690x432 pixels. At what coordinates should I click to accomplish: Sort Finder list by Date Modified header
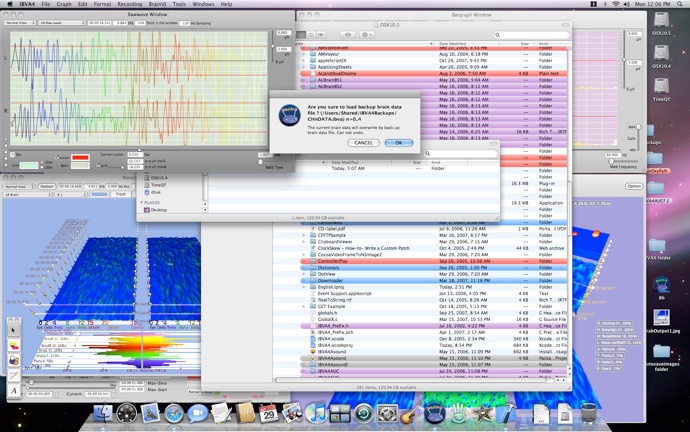point(466,44)
